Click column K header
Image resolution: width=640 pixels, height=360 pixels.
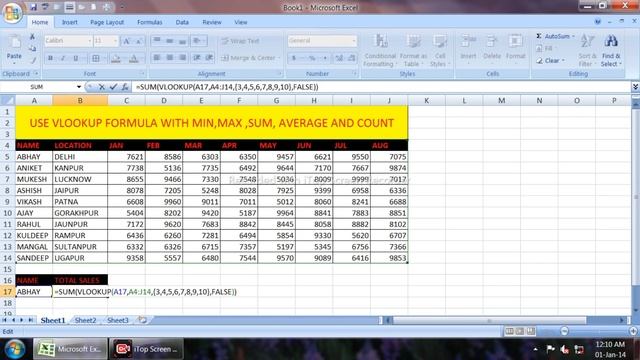pyautogui.click(x=427, y=100)
